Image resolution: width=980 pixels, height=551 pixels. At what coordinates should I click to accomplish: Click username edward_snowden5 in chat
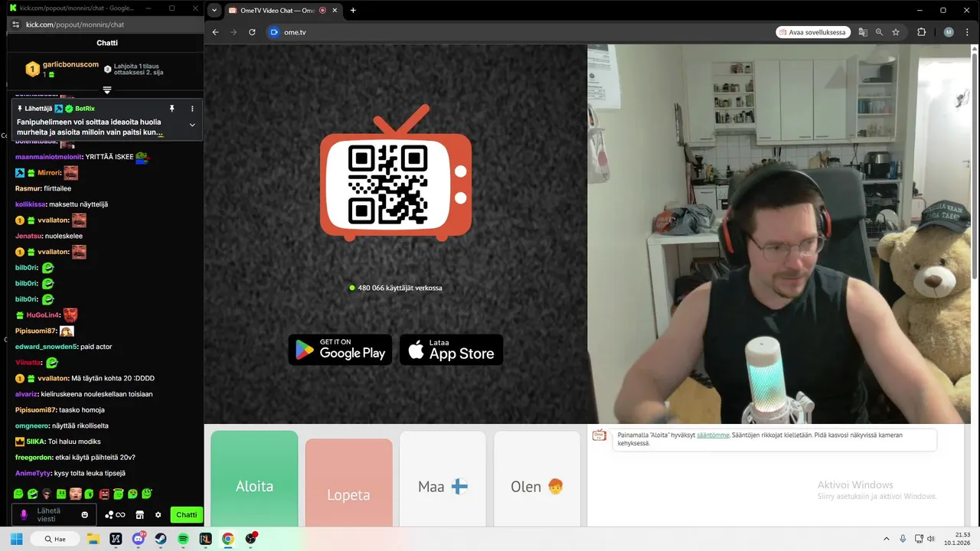click(x=46, y=347)
